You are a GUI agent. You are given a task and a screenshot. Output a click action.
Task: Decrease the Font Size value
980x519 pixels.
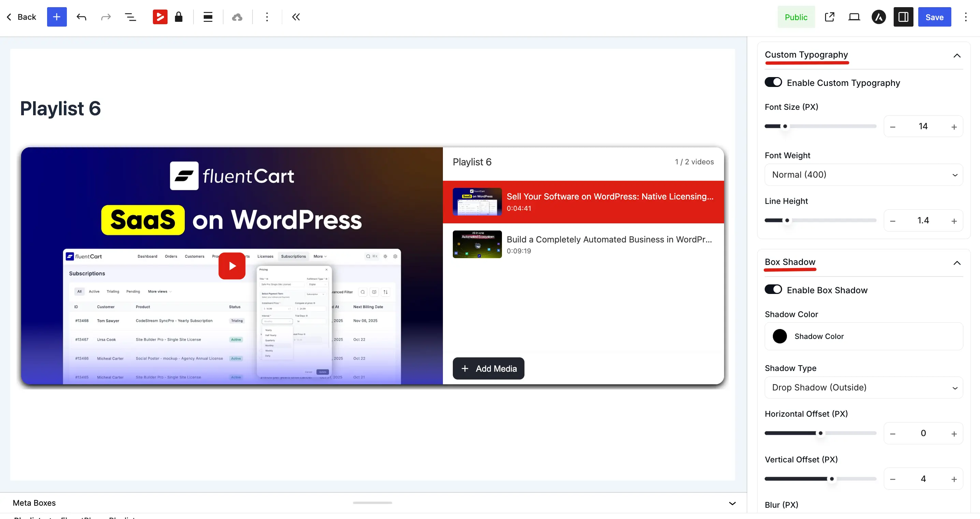pos(893,127)
